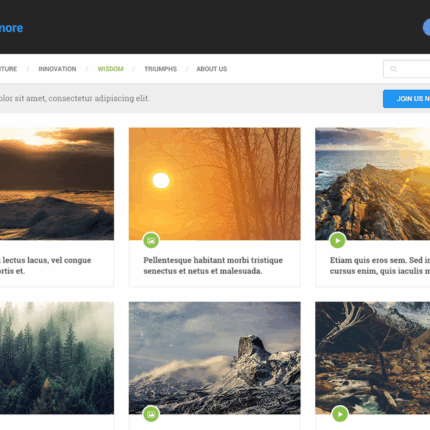Open the lectus lacus vel congue article
Screen dimensions: 430x430
click(x=46, y=265)
